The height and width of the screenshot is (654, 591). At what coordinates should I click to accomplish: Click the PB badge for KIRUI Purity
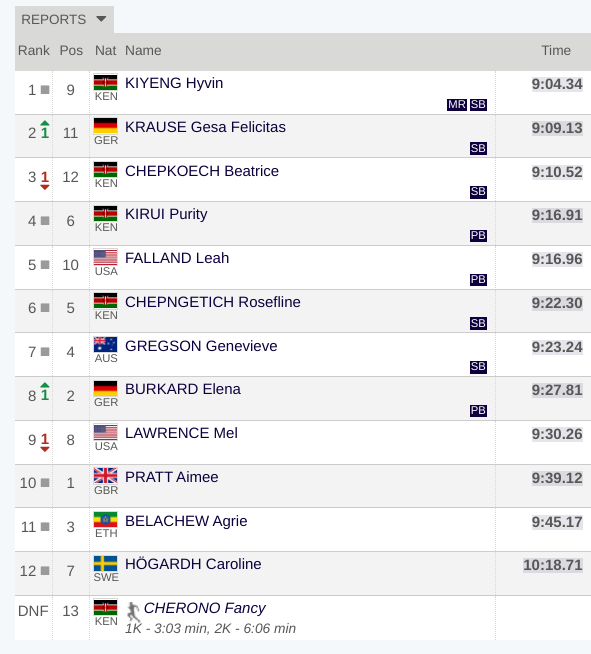(x=478, y=236)
